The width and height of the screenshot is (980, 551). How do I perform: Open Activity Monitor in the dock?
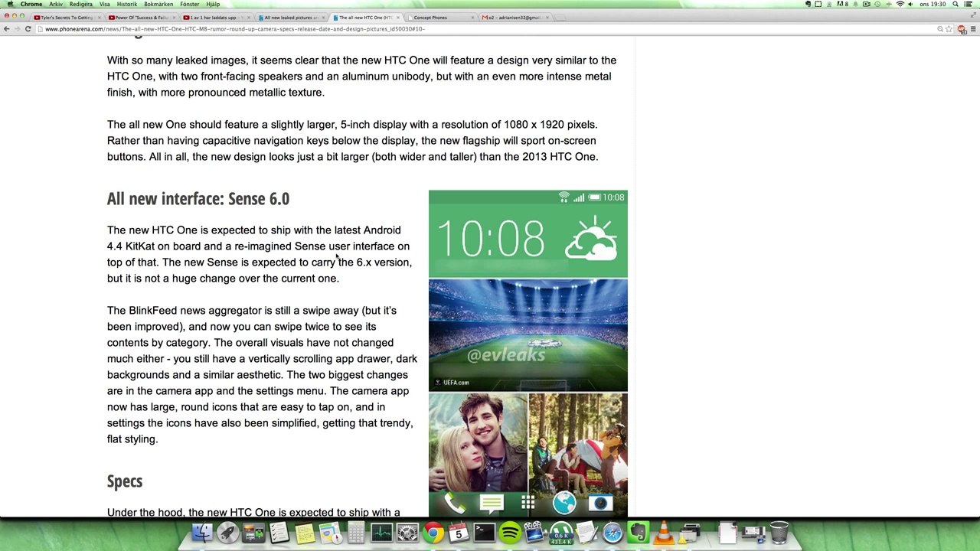(x=382, y=532)
